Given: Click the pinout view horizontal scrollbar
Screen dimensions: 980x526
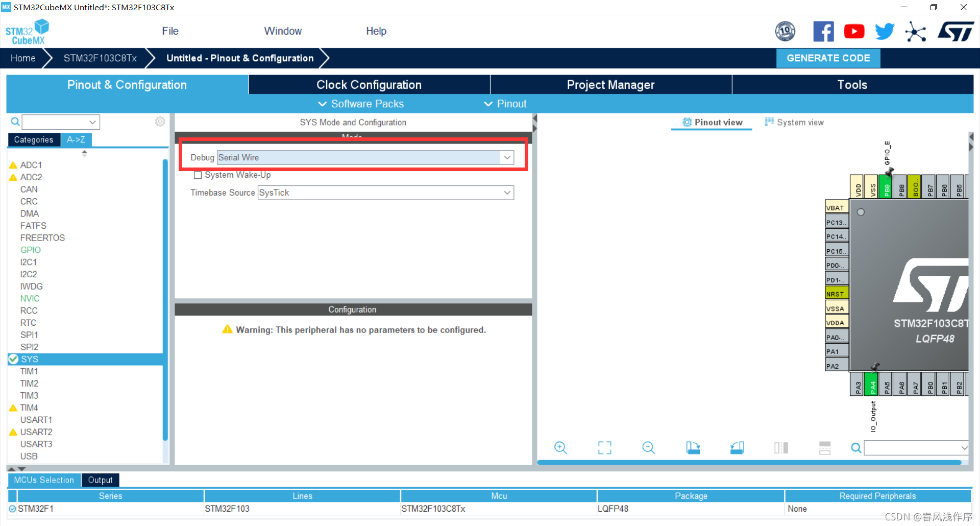Looking at the screenshot, I should pyautogui.click(x=749, y=463).
